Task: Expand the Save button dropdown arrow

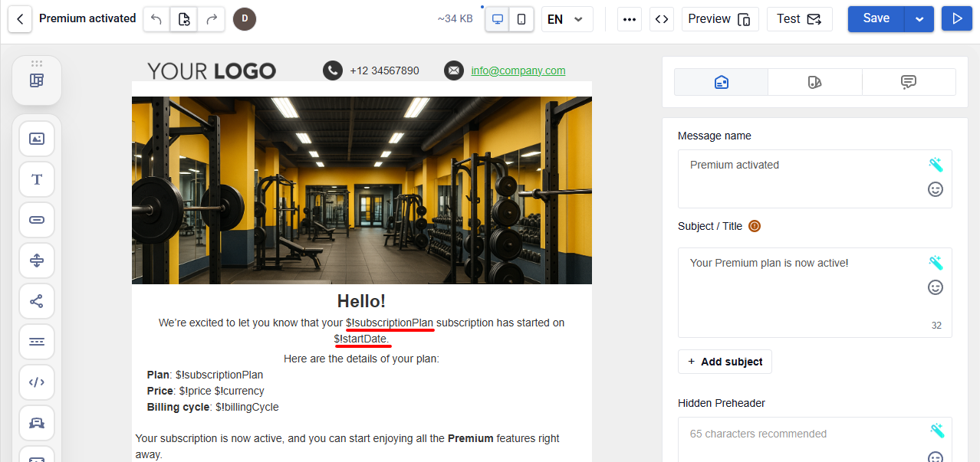Action: pyautogui.click(x=919, y=19)
